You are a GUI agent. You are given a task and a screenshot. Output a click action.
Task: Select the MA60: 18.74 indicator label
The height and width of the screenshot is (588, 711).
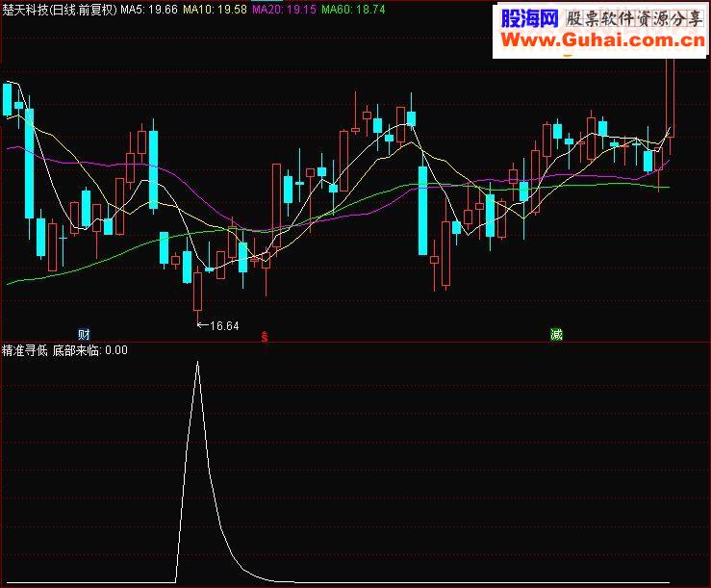tap(353, 10)
